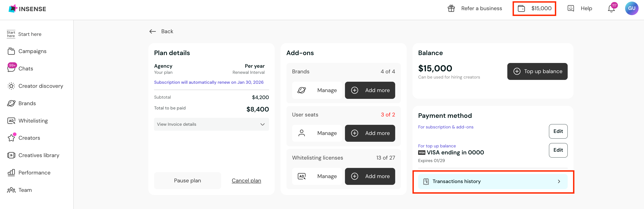Click Cancel plan link

point(246,181)
